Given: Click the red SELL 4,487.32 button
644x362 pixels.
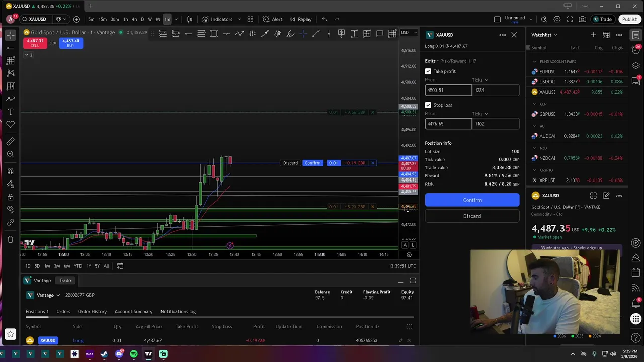Looking at the screenshot, I should click(35, 43).
